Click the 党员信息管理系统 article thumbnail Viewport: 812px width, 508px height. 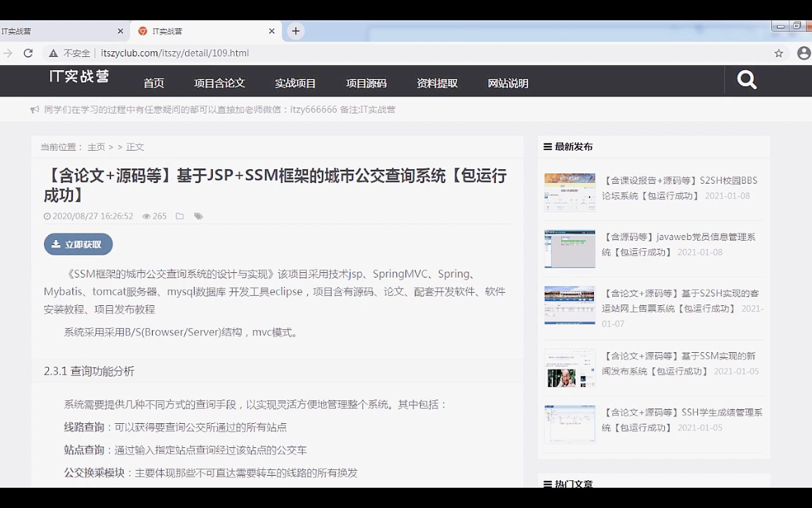click(570, 249)
